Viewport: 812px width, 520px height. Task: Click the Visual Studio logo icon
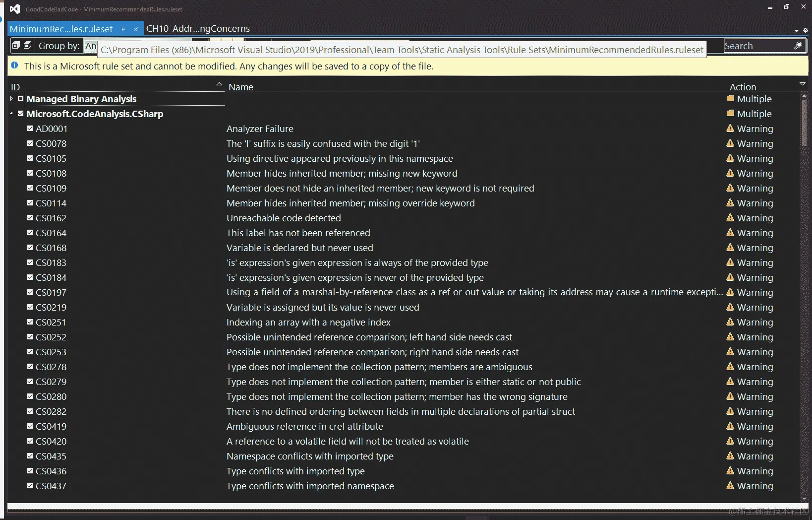coord(15,8)
